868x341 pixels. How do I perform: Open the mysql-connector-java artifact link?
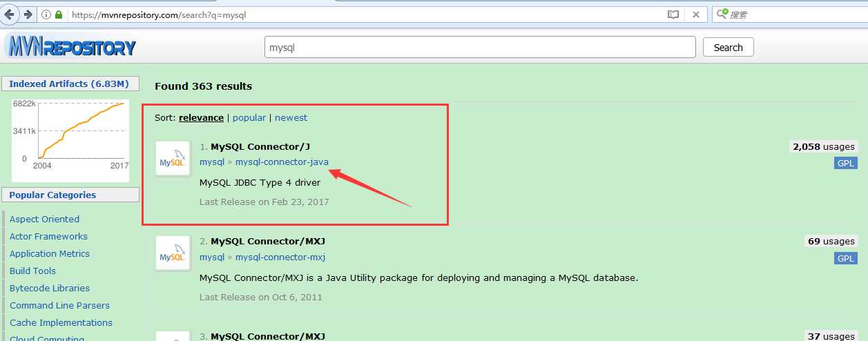pos(282,162)
